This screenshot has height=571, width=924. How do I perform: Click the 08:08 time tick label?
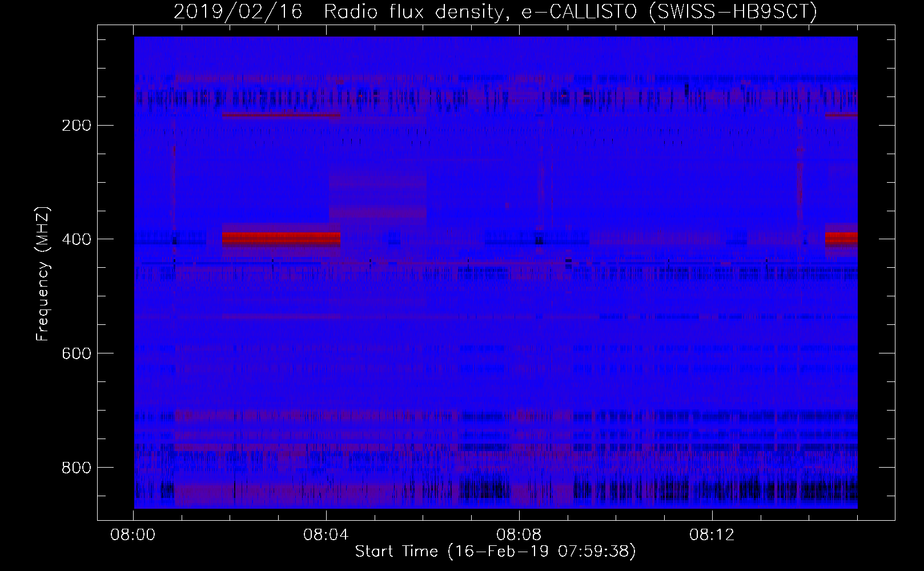[519, 535]
